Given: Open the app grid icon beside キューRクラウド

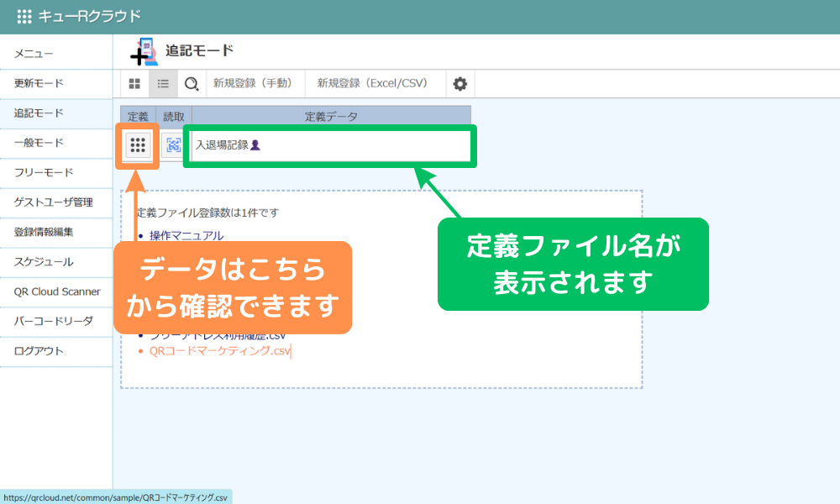Looking at the screenshot, I should click(24, 15).
